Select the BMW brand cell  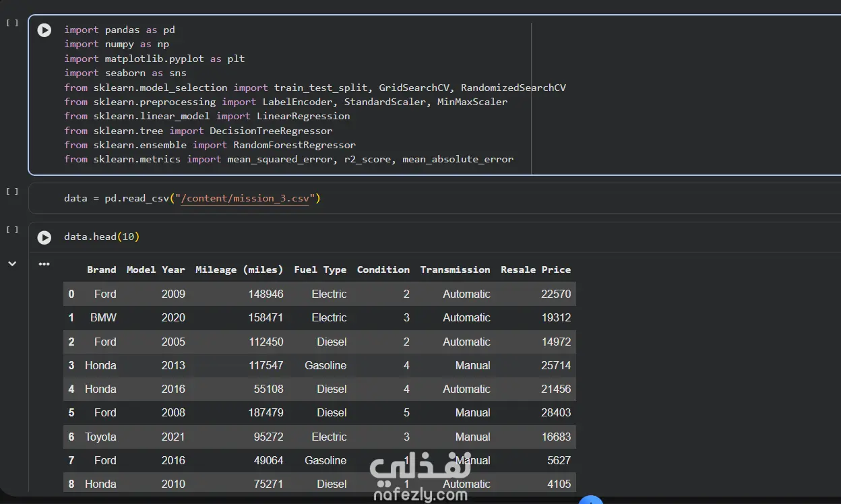coord(103,317)
